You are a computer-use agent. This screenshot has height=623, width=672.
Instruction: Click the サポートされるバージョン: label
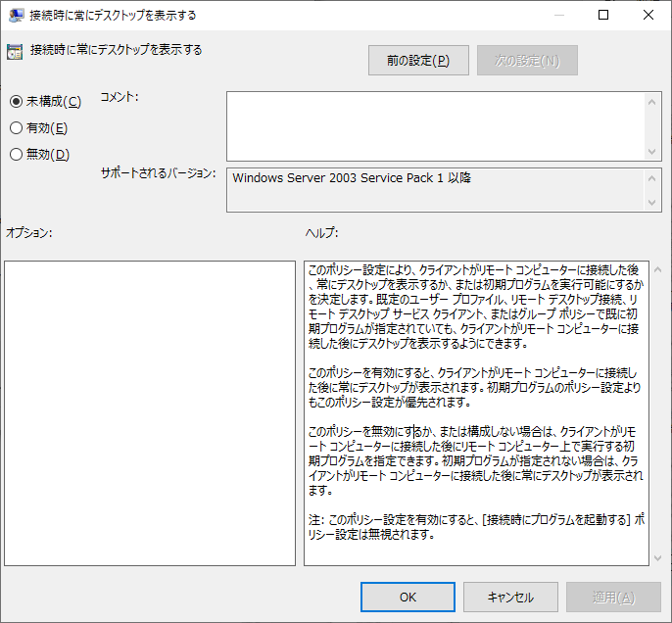(158, 173)
